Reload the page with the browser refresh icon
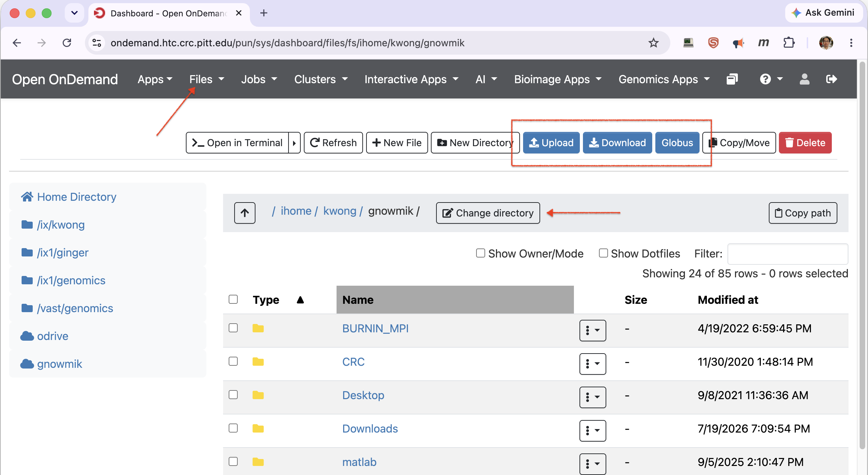Viewport: 868px width, 475px height. 67,43
